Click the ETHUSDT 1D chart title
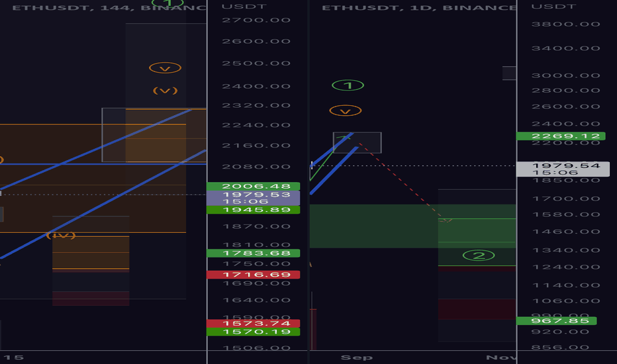This screenshot has width=617, height=364. tap(419, 8)
